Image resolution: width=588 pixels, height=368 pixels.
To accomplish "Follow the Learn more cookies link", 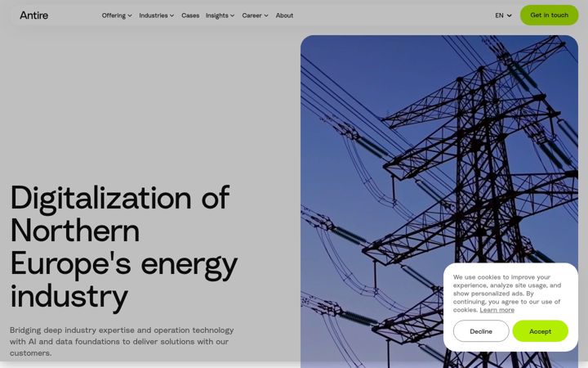I will point(497,310).
